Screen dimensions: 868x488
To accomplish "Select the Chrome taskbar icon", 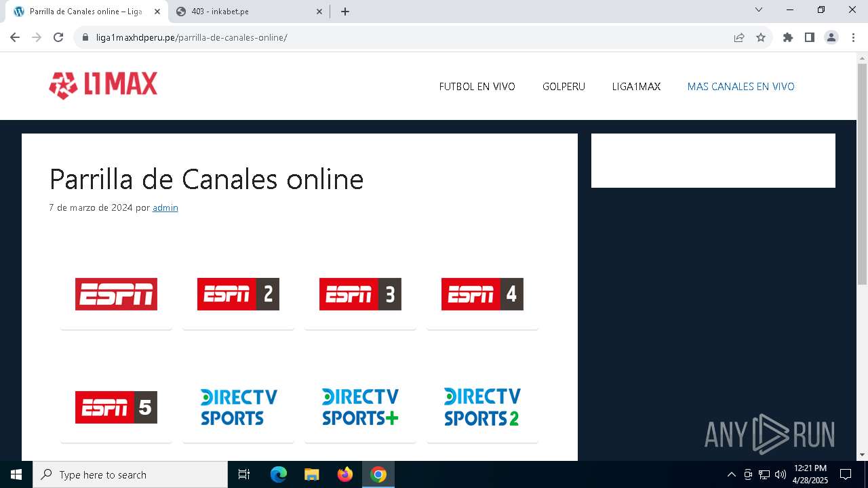I will coord(378,474).
